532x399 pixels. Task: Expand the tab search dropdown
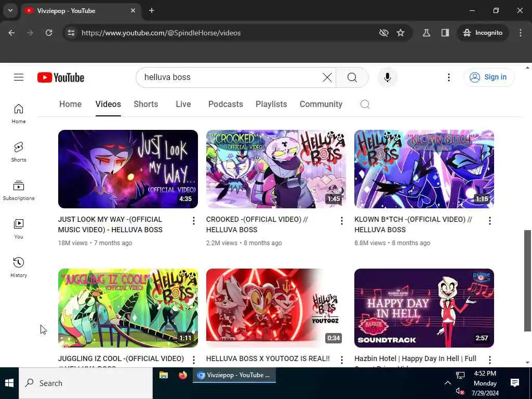pyautogui.click(x=10, y=10)
